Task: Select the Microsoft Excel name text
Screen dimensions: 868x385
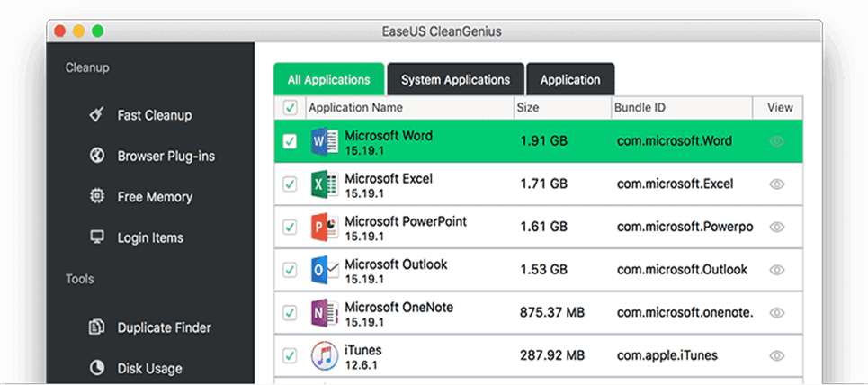Action: 389,178
